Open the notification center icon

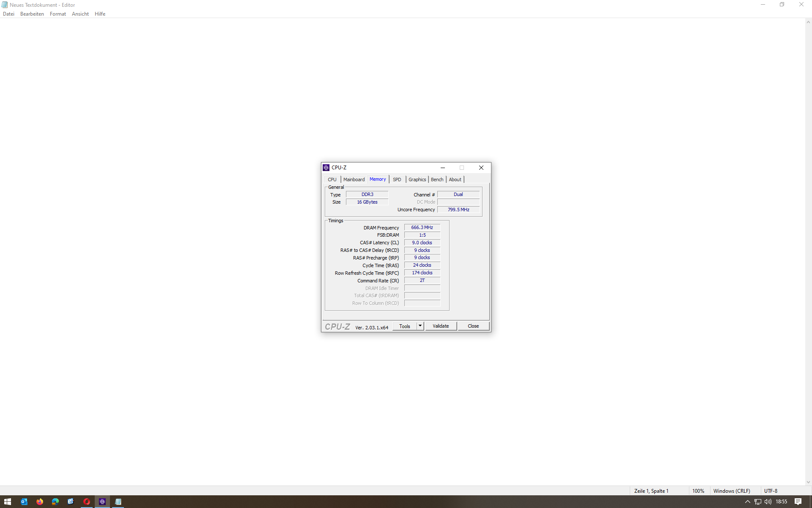(798, 502)
